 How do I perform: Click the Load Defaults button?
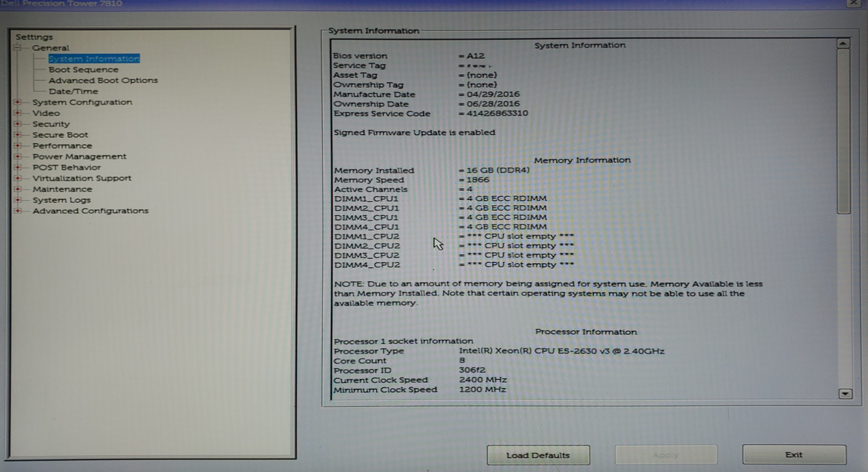click(538, 455)
